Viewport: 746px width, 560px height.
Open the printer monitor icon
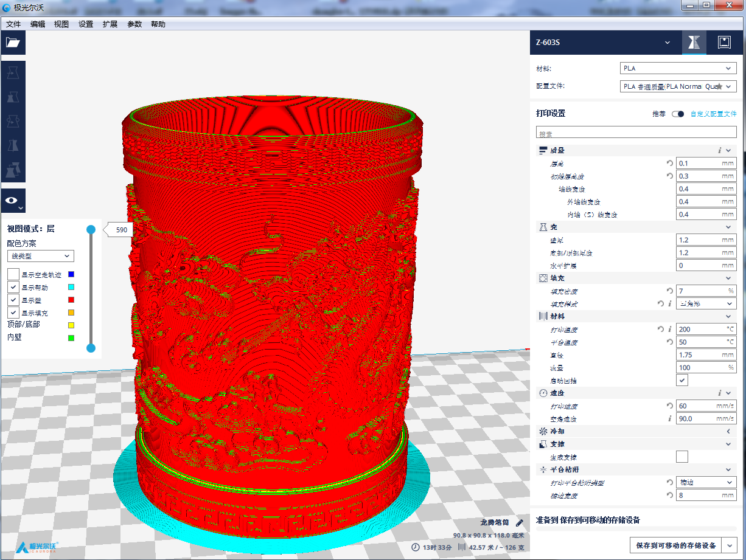point(724,43)
